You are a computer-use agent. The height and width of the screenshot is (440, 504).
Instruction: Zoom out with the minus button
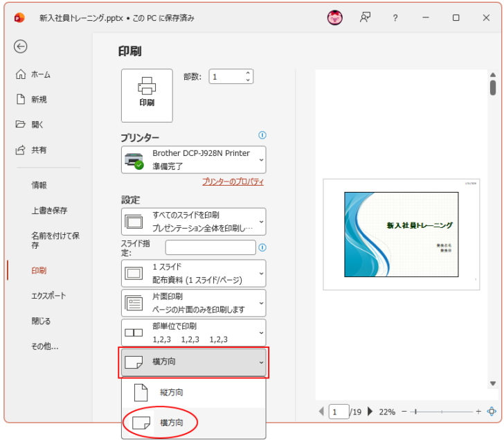pos(404,412)
